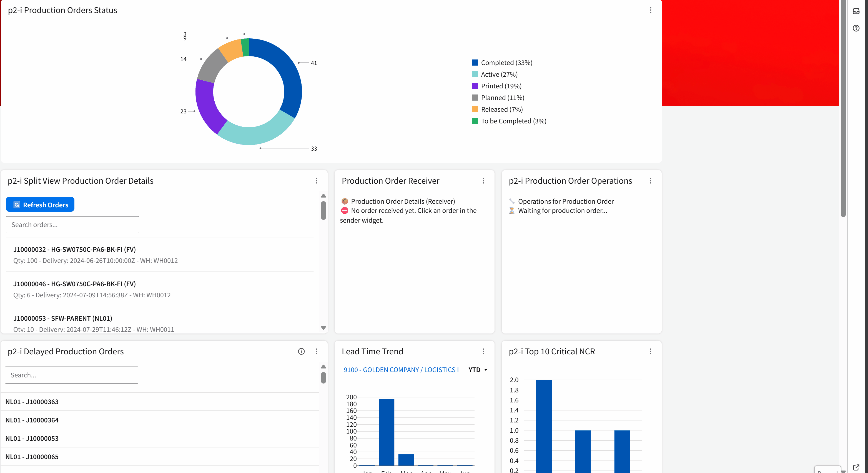Screen dimensions: 868x473
Task: Toggle the Printed (19%) legend series
Action: click(497, 86)
